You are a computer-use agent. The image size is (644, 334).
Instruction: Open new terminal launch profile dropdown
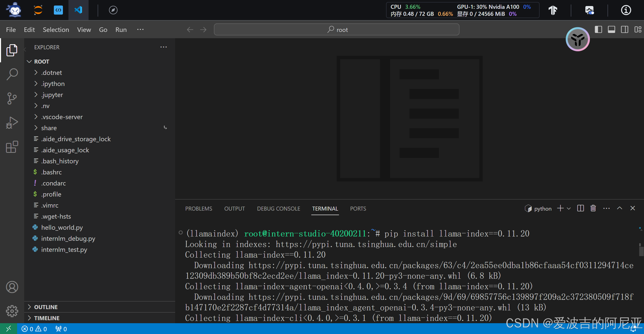569,209
